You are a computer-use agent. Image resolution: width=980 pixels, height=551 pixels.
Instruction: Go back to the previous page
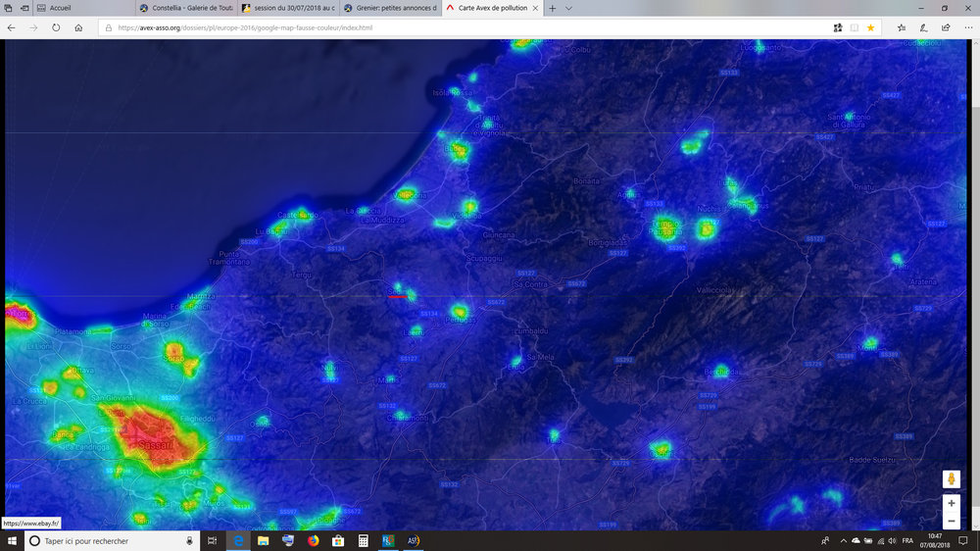pyautogui.click(x=11, y=27)
